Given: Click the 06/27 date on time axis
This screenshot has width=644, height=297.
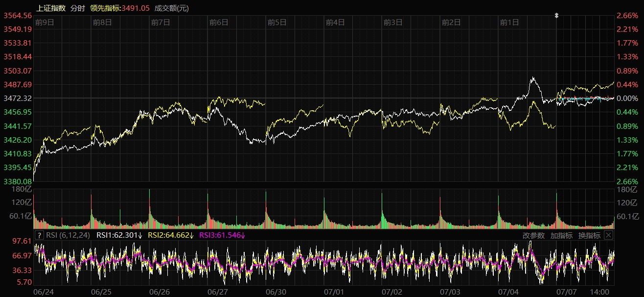Looking at the screenshot, I should click(218, 292).
